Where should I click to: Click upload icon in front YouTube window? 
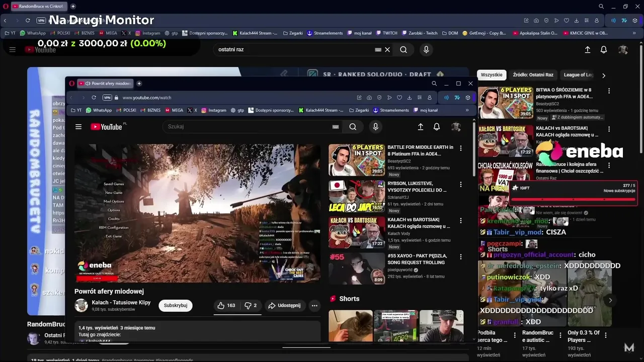pos(421,127)
